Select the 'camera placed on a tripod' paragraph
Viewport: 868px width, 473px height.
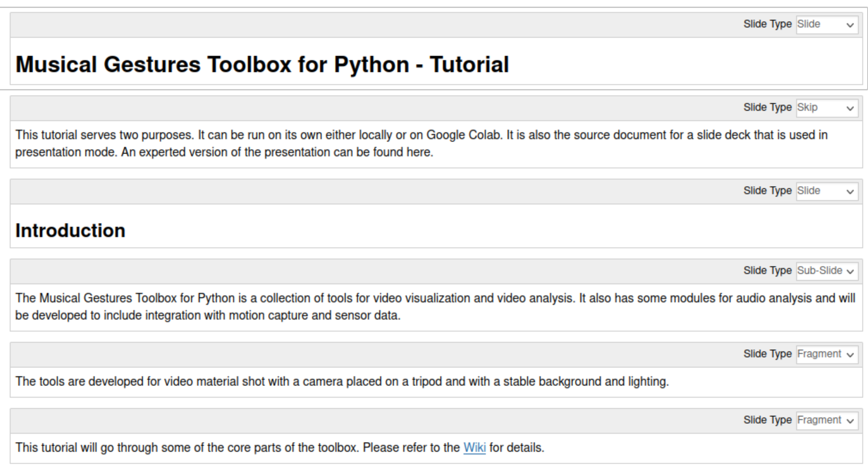(x=342, y=381)
